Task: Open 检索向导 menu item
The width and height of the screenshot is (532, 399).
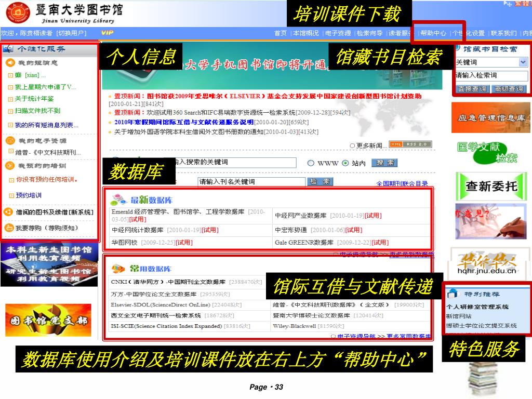Action: pyautogui.click(x=369, y=33)
